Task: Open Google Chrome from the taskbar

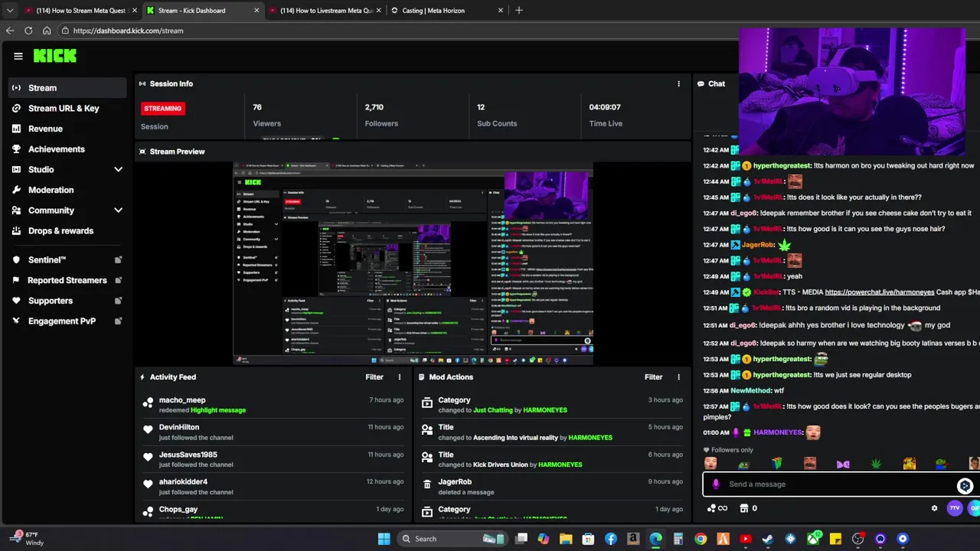Action: 701,539
